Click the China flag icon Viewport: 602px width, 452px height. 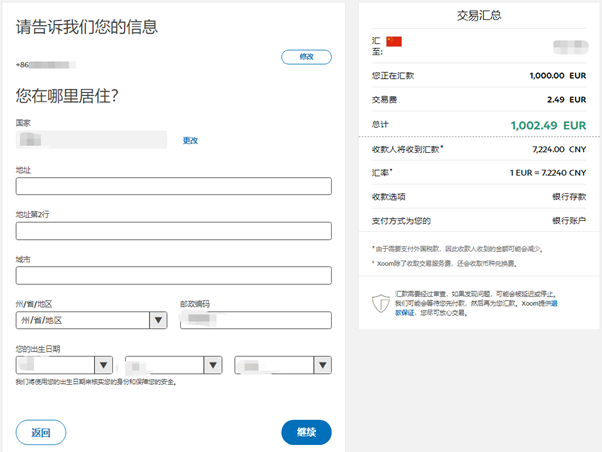tap(393, 41)
